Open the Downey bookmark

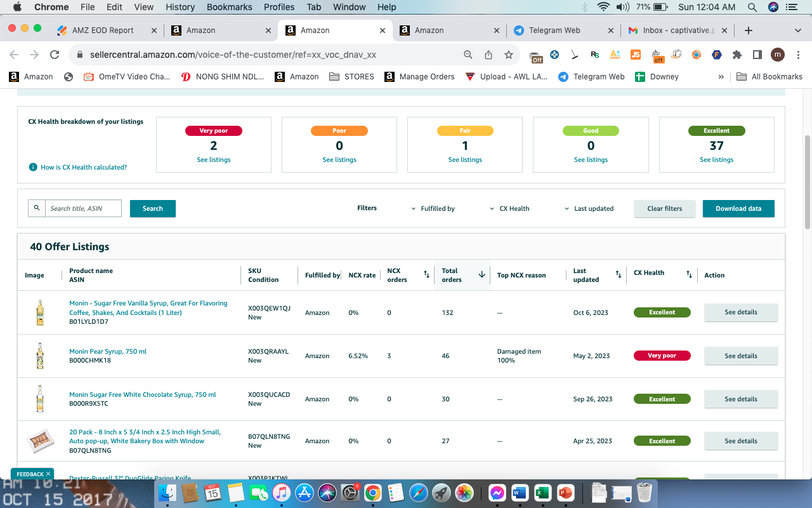tap(657, 77)
